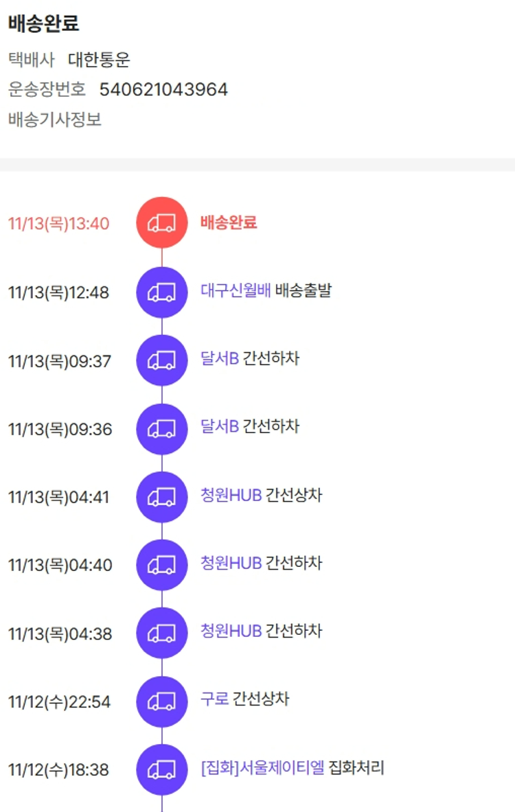The width and height of the screenshot is (515, 812).
Task: Click the 배송기사정보 label
Action: (55, 119)
